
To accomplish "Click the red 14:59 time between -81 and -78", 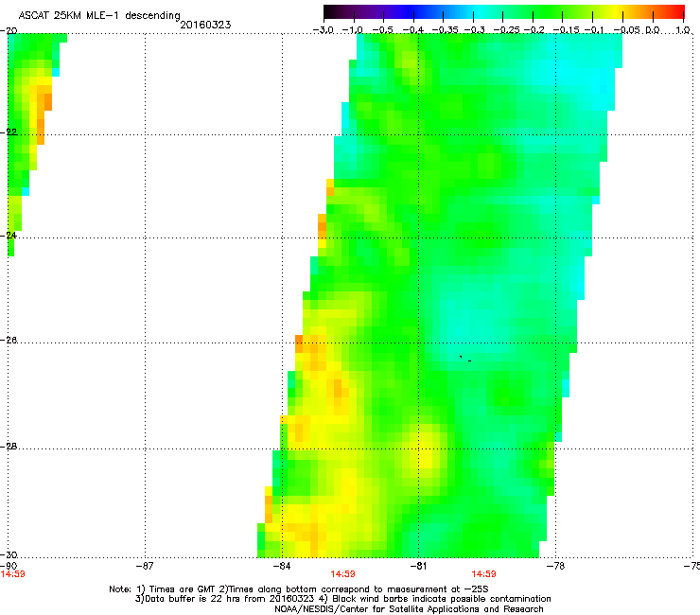I will click(x=484, y=574).
